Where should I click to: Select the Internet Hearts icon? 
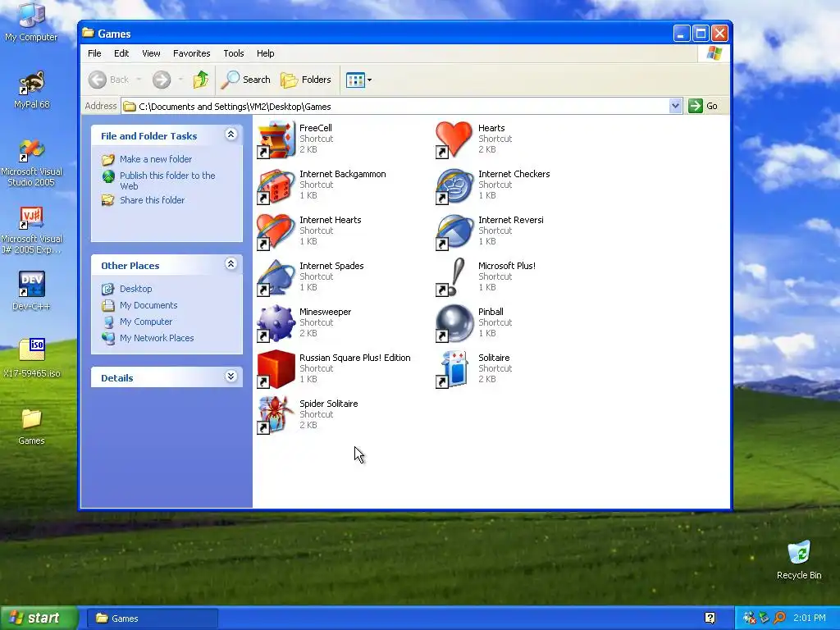tap(276, 231)
